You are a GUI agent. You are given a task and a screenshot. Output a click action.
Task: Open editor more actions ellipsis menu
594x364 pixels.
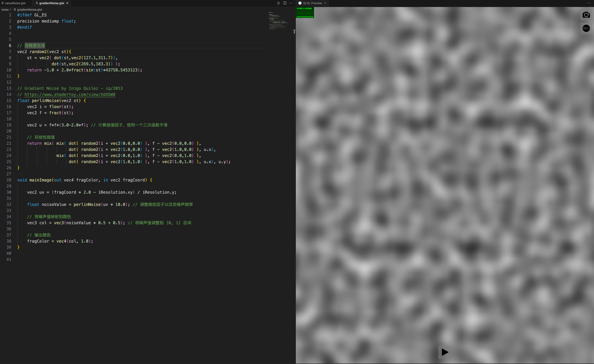[x=291, y=3]
